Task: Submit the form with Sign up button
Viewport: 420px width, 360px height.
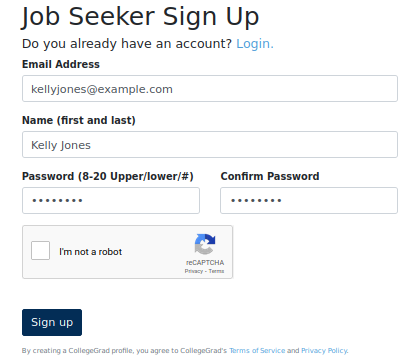Action: [52, 322]
